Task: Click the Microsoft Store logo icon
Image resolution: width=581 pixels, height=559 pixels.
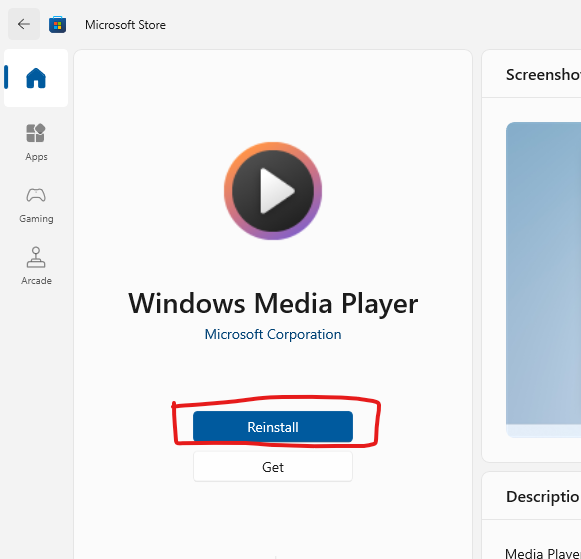Action: coord(57,25)
